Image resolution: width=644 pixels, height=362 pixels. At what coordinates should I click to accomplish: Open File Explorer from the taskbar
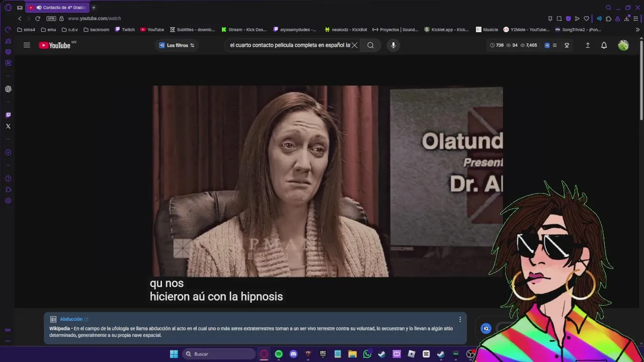[353, 354]
